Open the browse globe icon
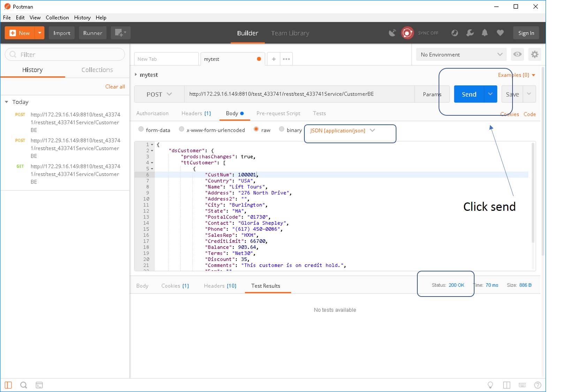569x392 pixels. pyautogui.click(x=455, y=33)
